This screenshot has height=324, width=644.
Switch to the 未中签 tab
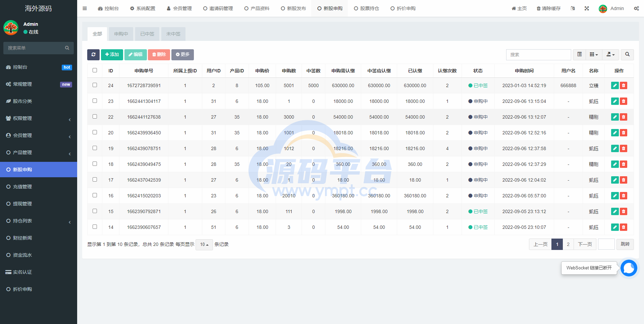click(x=173, y=34)
